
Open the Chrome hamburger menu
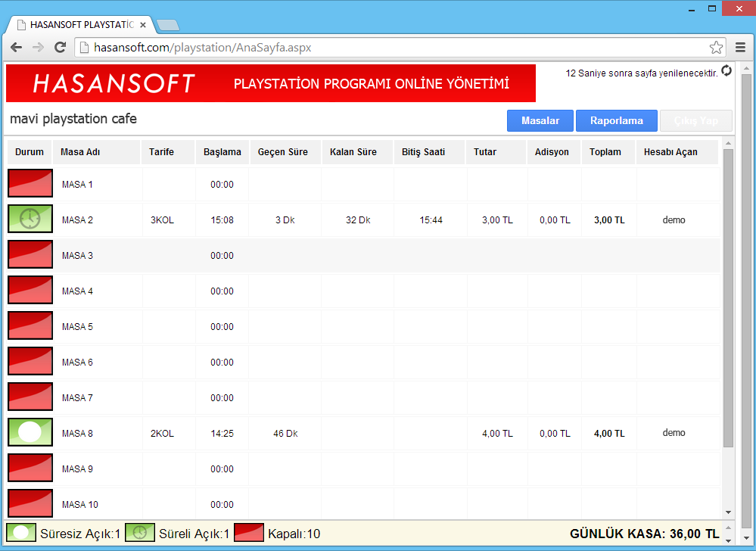[x=741, y=48]
